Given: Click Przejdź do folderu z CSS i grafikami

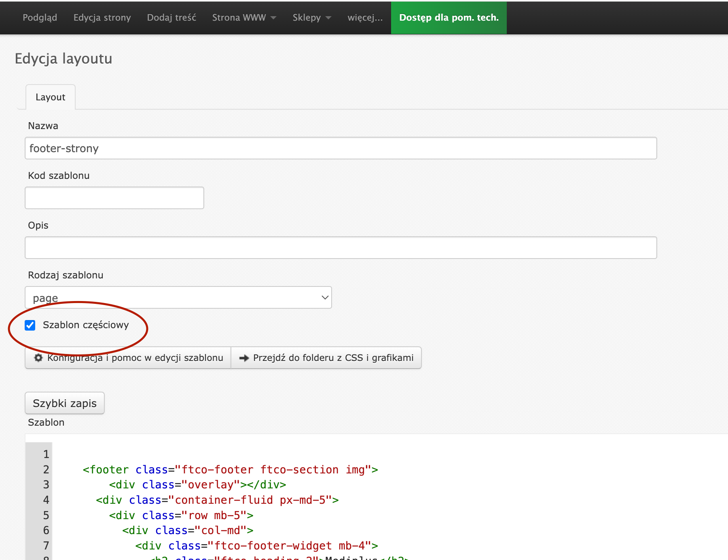Looking at the screenshot, I should pyautogui.click(x=333, y=358).
